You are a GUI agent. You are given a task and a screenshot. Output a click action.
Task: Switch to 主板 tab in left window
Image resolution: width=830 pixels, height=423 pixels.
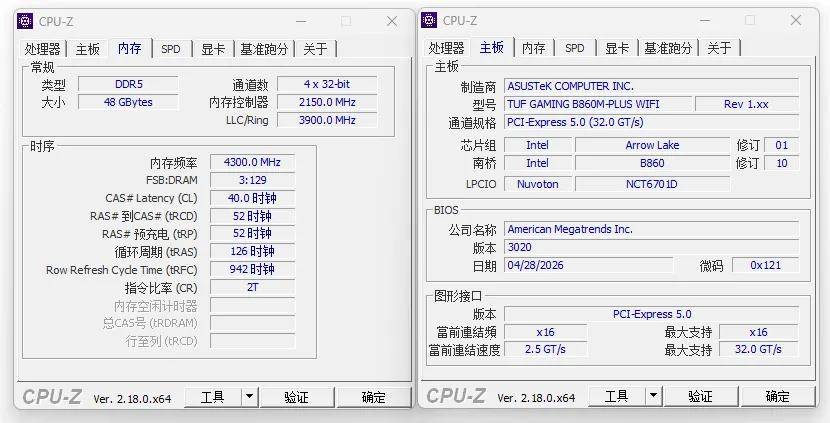87,49
